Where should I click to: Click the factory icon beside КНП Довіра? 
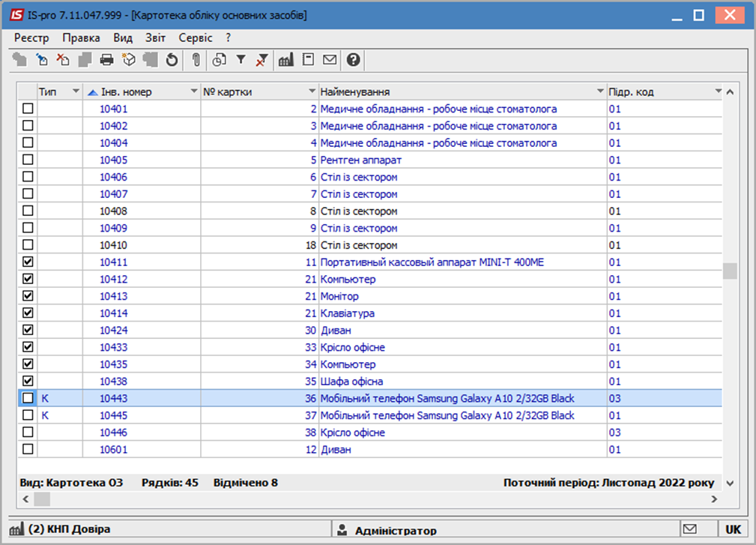(17, 529)
